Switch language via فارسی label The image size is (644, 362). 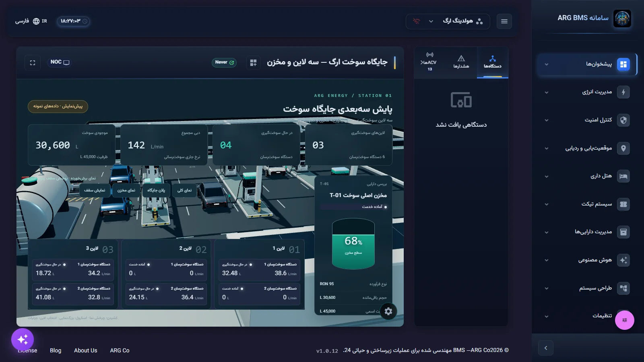22,21
